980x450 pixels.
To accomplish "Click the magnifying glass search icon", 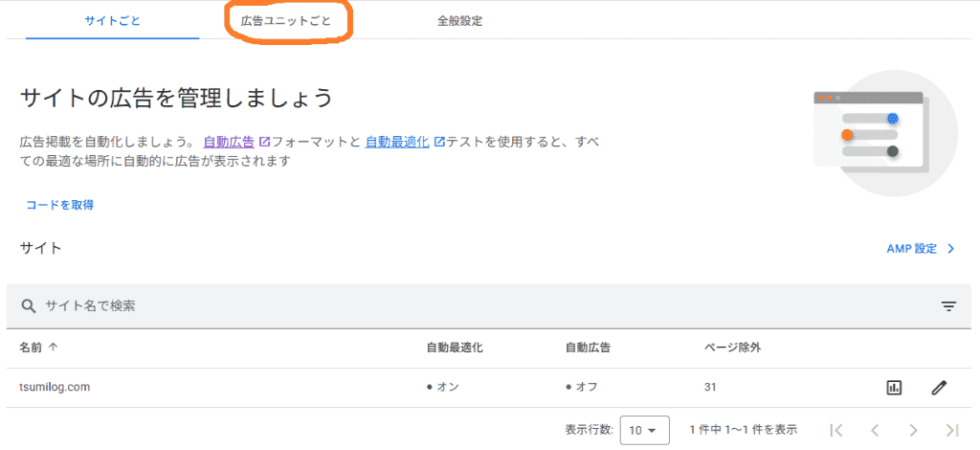I will pyautogui.click(x=28, y=306).
